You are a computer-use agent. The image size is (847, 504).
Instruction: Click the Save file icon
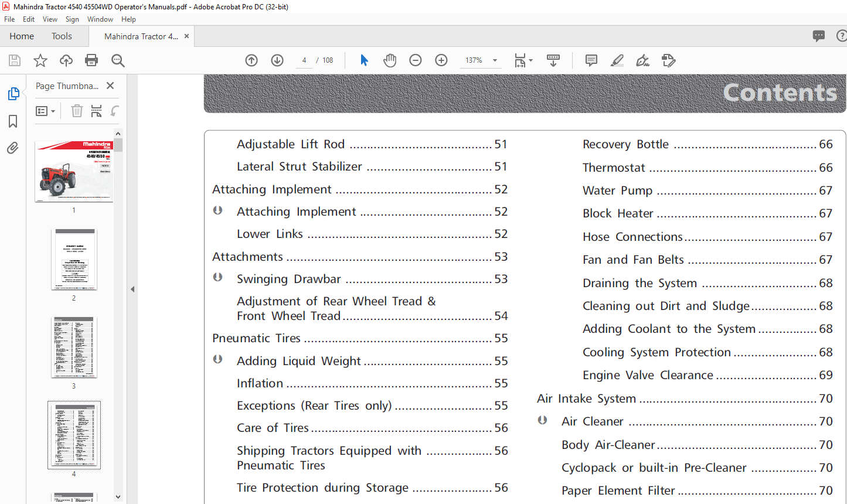[x=15, y=60]
